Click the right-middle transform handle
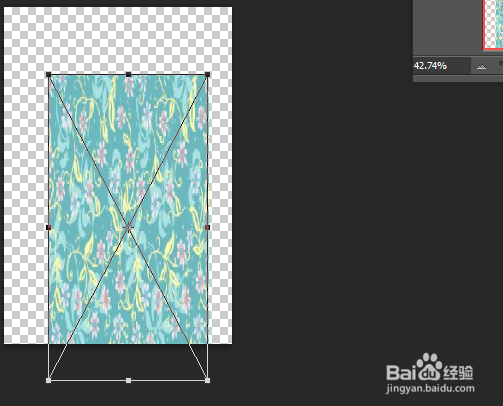 [x=207, y=227]
